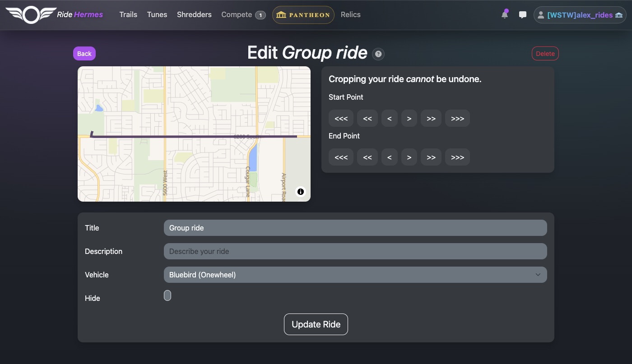
Task: Click the Title input field
Action: click(x=355, y=228)
